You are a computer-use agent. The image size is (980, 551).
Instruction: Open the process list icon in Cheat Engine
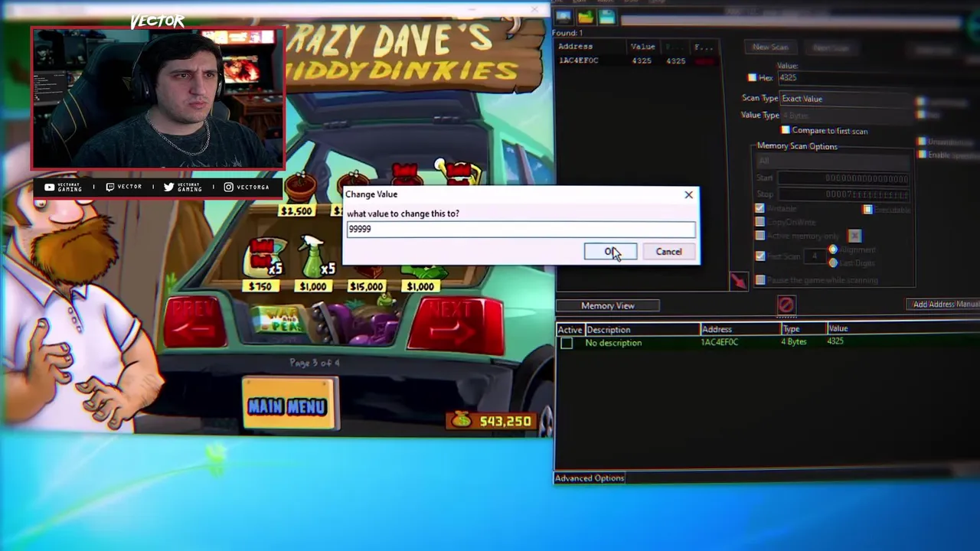click(564, 16)
